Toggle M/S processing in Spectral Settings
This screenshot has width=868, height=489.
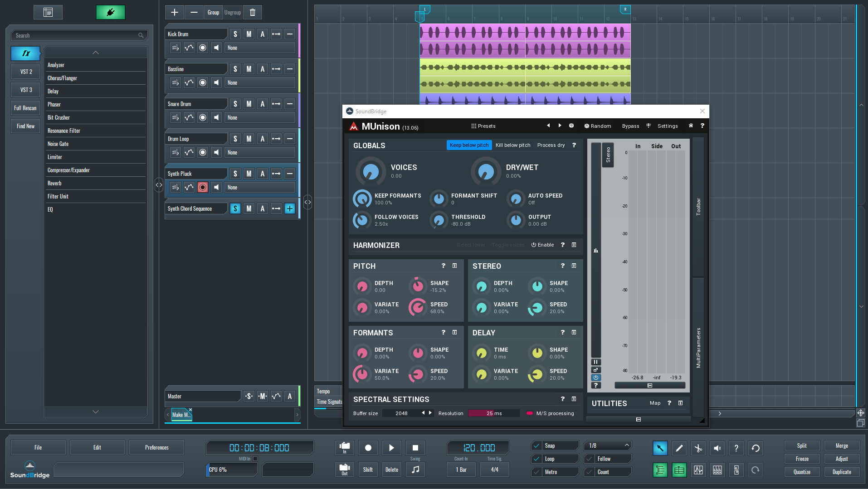(550, 413)
